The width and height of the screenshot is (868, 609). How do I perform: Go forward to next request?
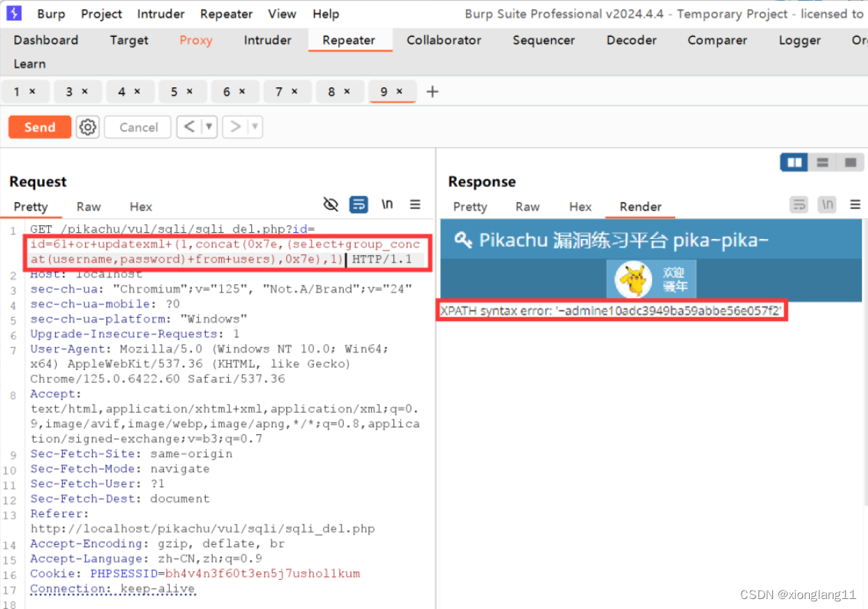click(x=235, y=127)
